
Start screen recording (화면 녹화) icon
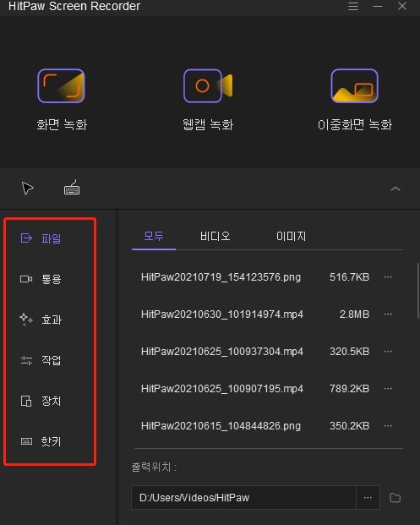61,85
